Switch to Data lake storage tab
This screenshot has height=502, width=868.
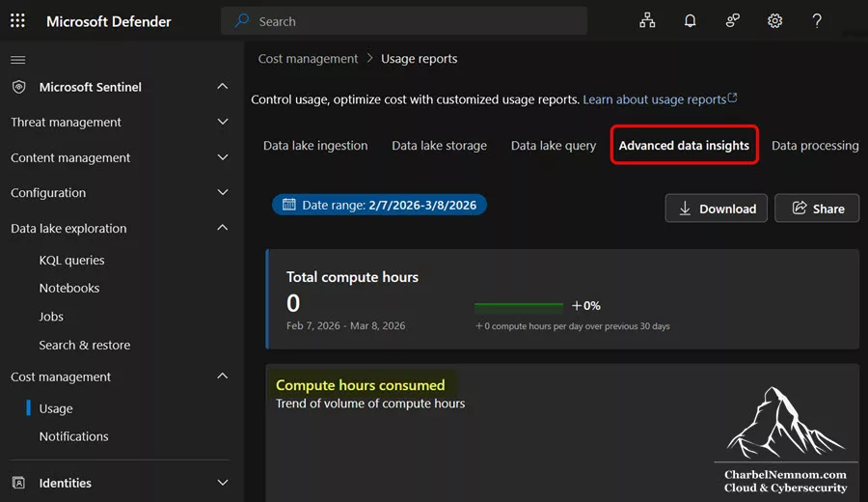tap(439, 146)
